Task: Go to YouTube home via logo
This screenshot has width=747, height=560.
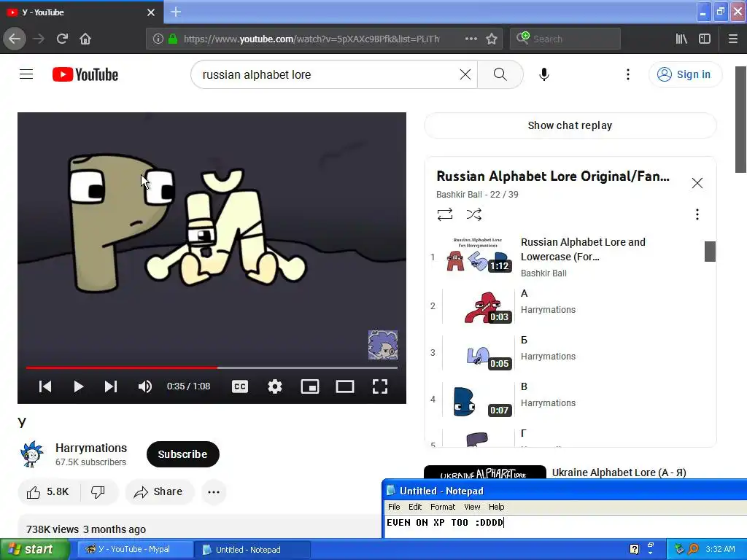Action: 85,74
